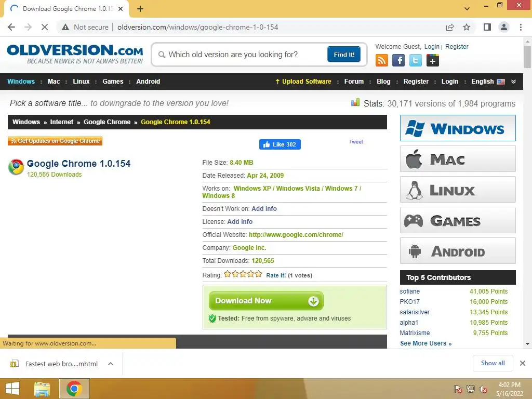Open the Mac nav menu item
The width and height of the screenshot is (532, 399).
pyautogui.click(x=54, y=82)
